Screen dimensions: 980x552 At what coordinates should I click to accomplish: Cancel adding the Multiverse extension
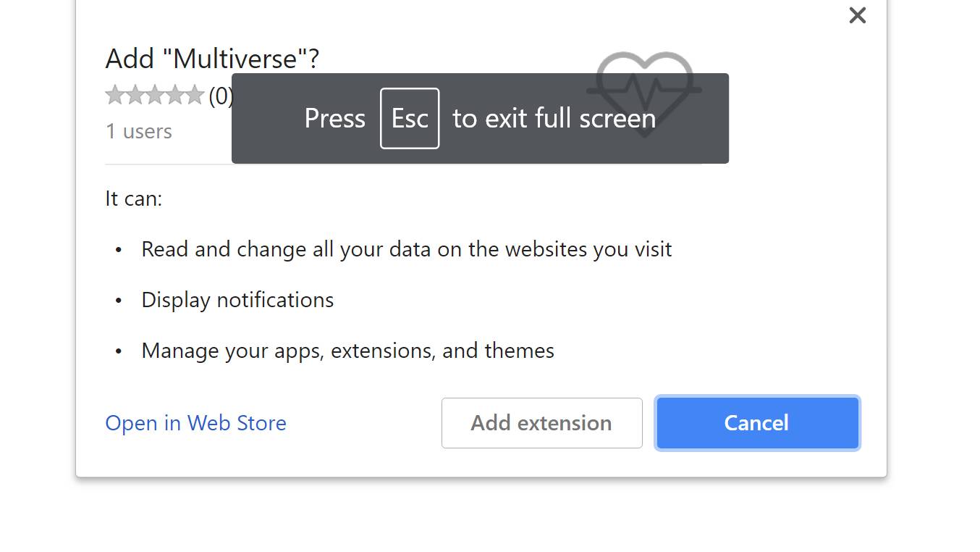pyautogui.click(x=757, y=423)
